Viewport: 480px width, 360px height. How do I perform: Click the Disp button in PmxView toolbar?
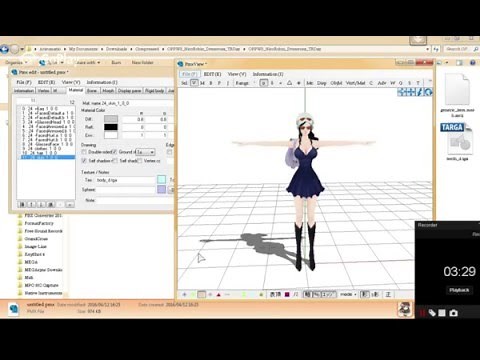point(321,83)
